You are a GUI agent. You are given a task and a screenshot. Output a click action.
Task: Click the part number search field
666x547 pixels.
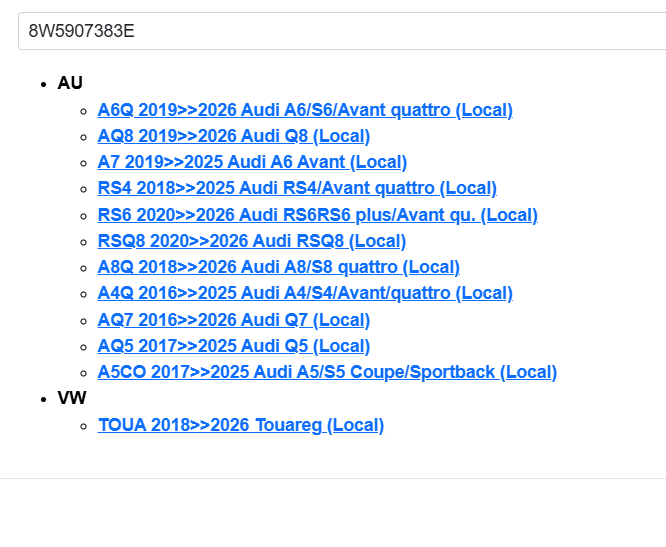tap(340, 31)
